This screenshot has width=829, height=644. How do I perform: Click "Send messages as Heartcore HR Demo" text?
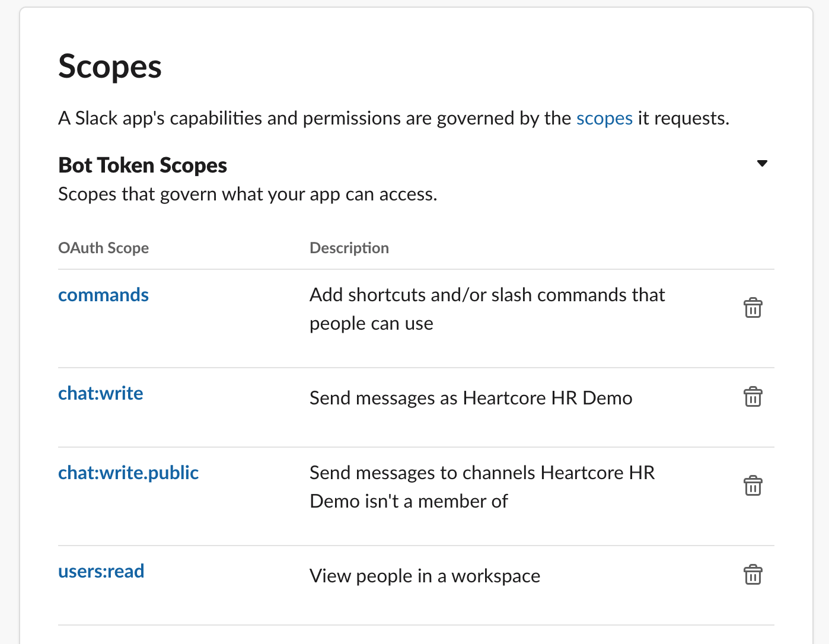471,398
